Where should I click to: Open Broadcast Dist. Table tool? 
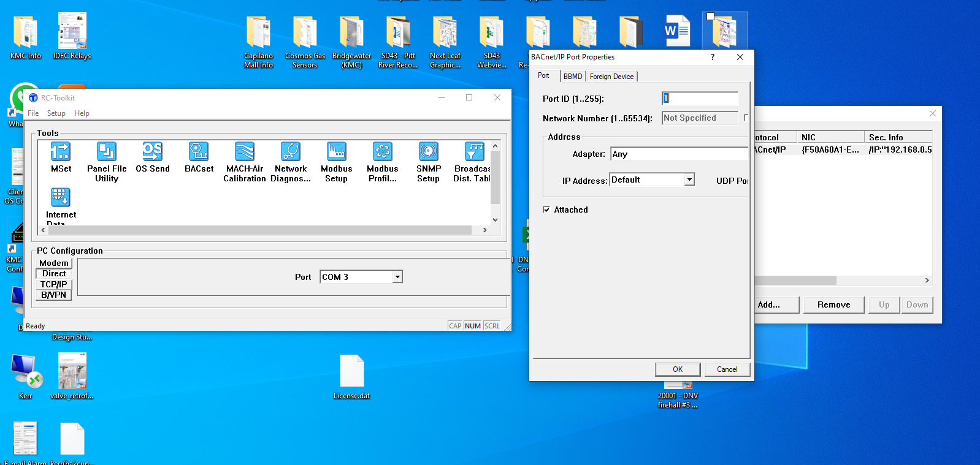(x=472, y=162)
